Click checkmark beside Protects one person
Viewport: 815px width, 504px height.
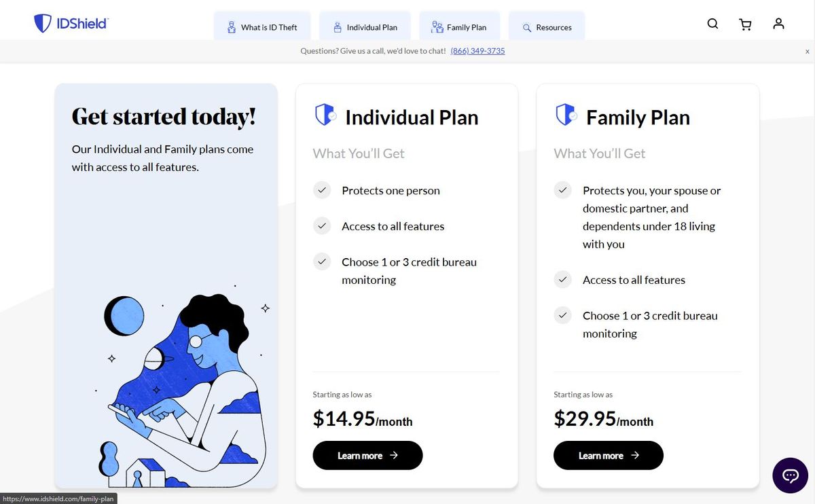(x=322, y=191)
